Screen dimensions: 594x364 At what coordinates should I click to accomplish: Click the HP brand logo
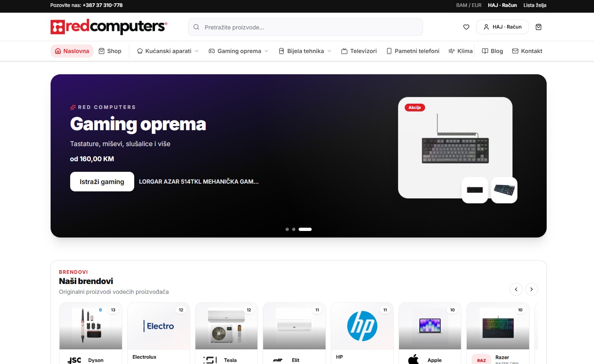362,326
